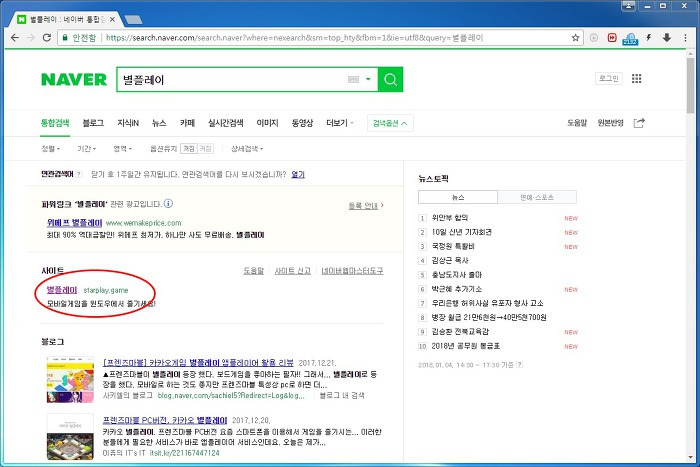Viewport: 700px width, 467px height.
Task: Switch to the 지식iN tab
Action: [x=128, y=123]
